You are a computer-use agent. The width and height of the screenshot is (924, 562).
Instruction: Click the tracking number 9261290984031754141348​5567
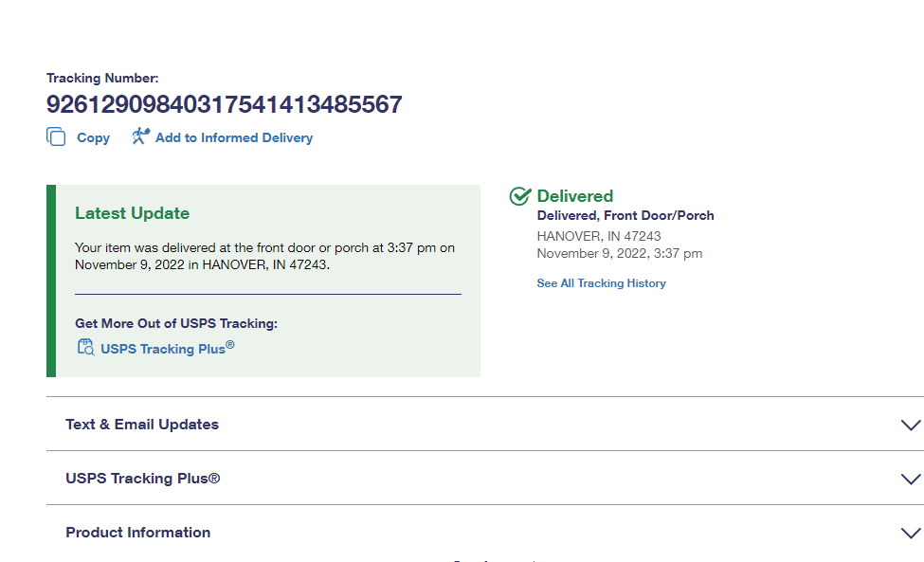coord(225,104)
